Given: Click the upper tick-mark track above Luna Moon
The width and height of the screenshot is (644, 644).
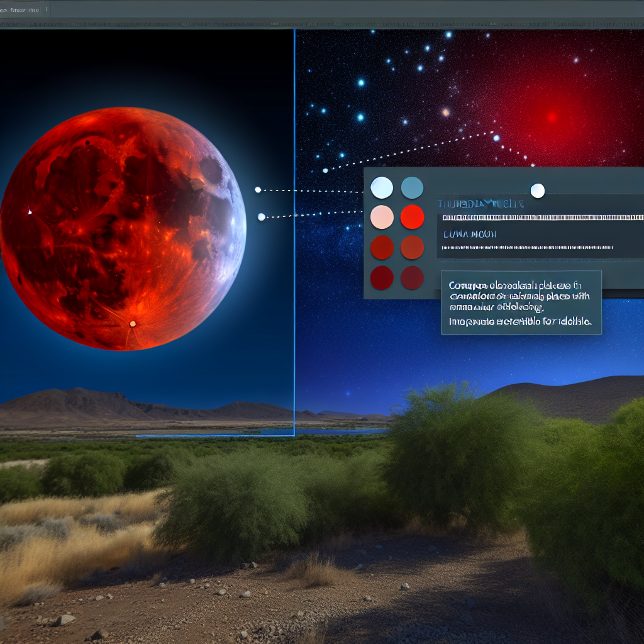Looking at the screenshot, I should (542, 218).
